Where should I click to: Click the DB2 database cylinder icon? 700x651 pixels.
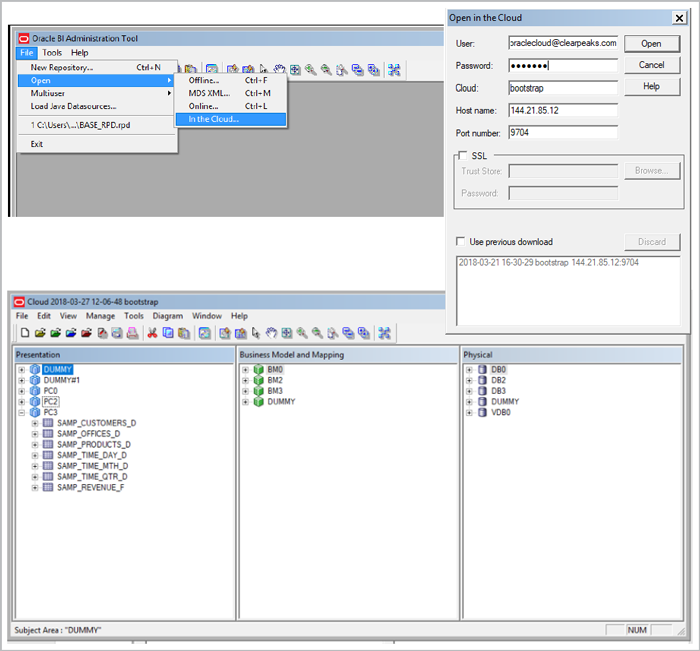pyautogui.click(x=482, y=380)
